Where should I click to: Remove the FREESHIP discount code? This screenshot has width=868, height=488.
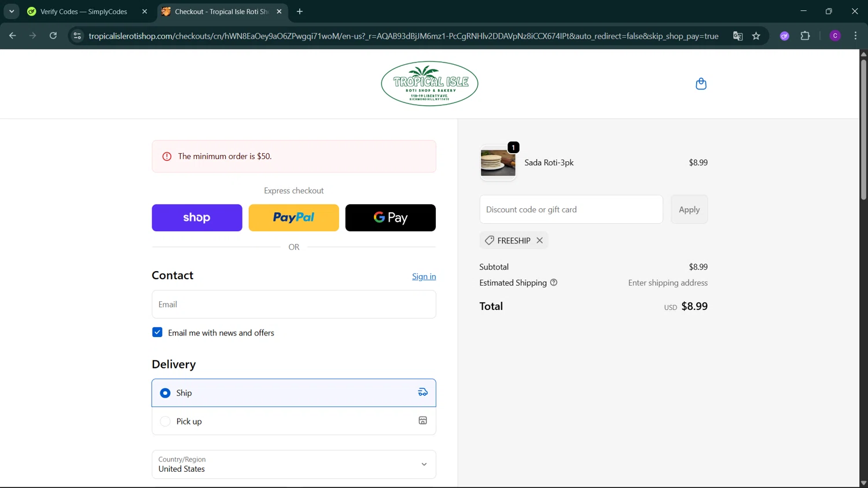coord(539,241)
